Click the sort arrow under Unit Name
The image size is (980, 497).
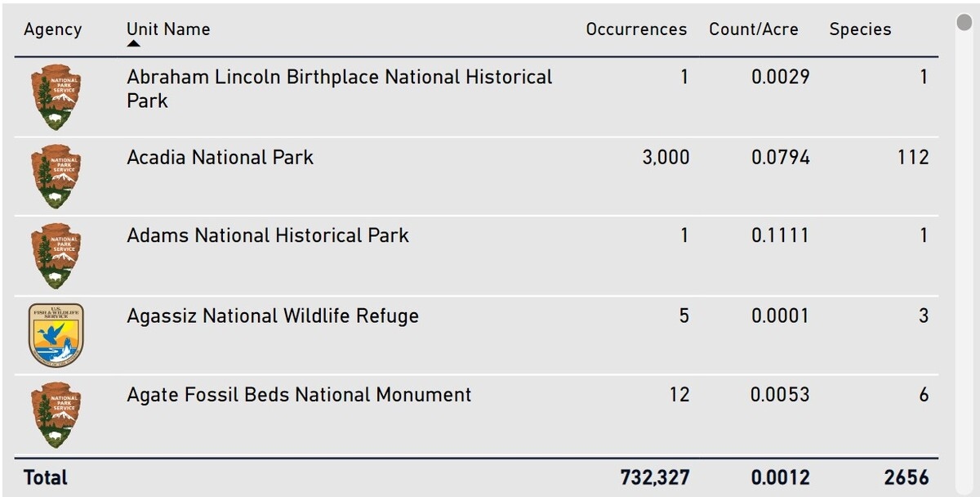[x=134, y=44]
